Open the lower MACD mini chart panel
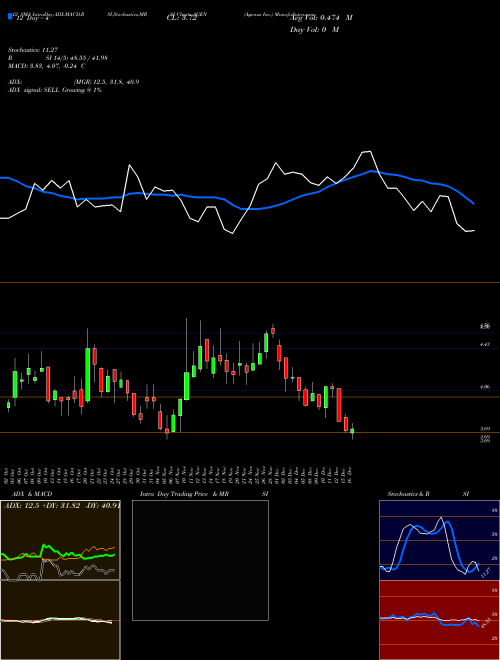Image resolution: width=500 pixels, height=660 pixels. (60, 620)
